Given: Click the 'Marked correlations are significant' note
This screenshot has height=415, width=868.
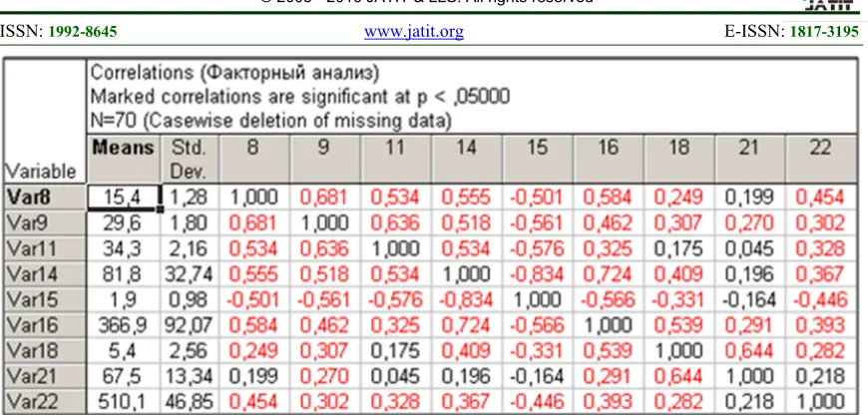Looking at the screenshot, I should click(299, 97).
